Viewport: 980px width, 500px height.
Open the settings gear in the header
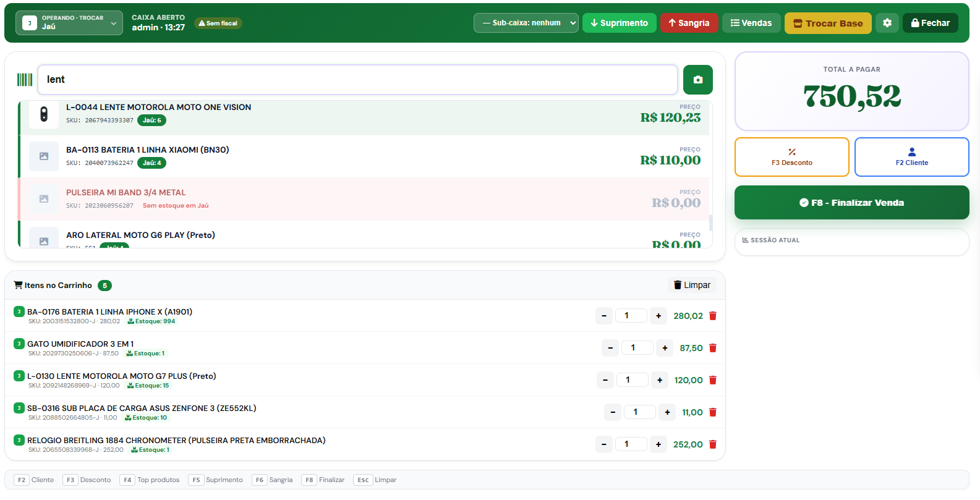(887, 23)
